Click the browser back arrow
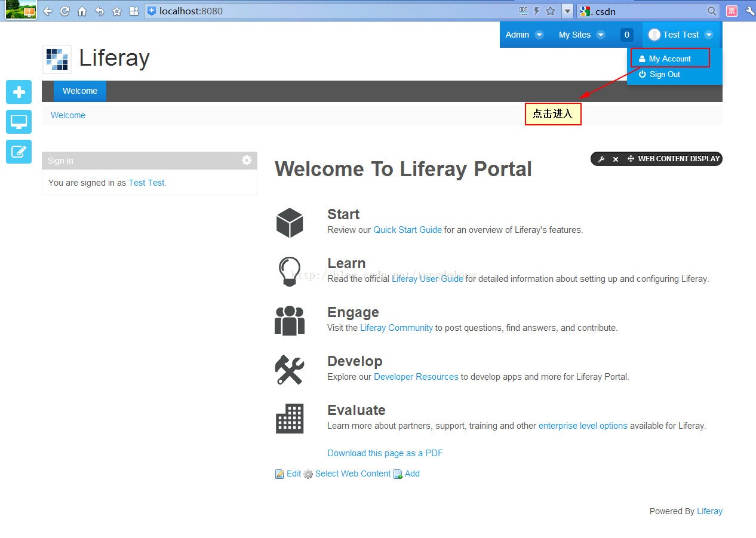 tap(48, 11)
